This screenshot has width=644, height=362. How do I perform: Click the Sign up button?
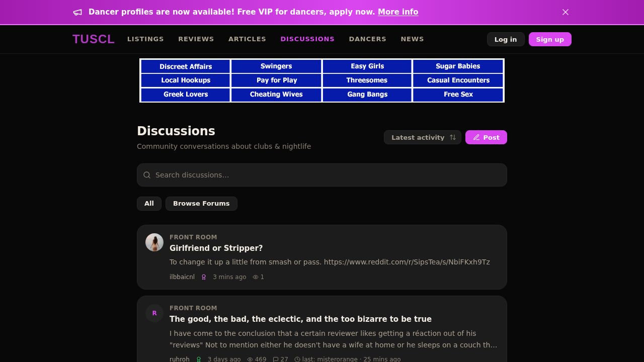point(550,39)
